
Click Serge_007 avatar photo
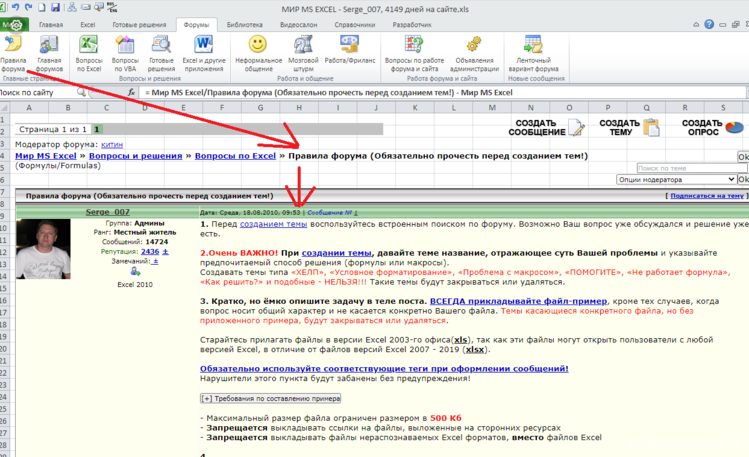(x=43, y=249)
